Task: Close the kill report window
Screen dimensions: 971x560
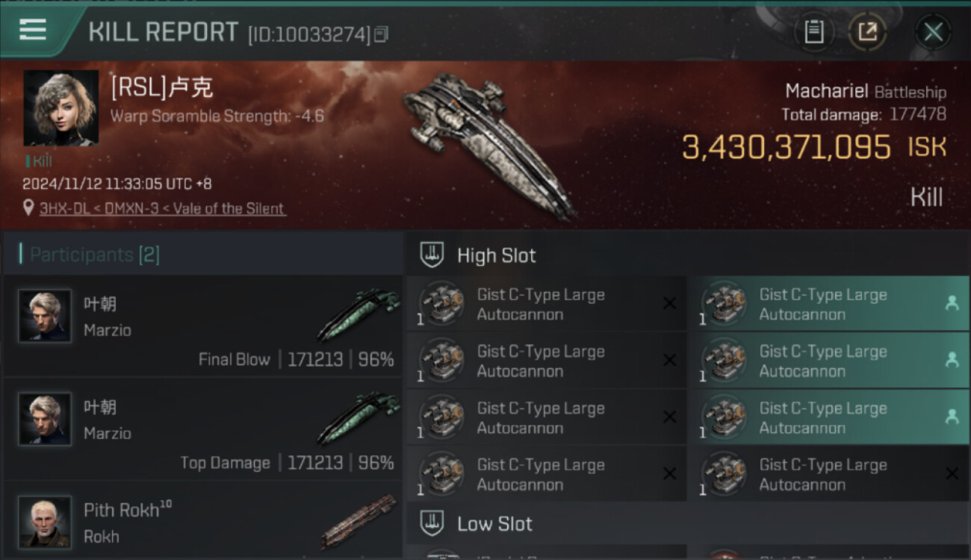Action: click(933, 32)
